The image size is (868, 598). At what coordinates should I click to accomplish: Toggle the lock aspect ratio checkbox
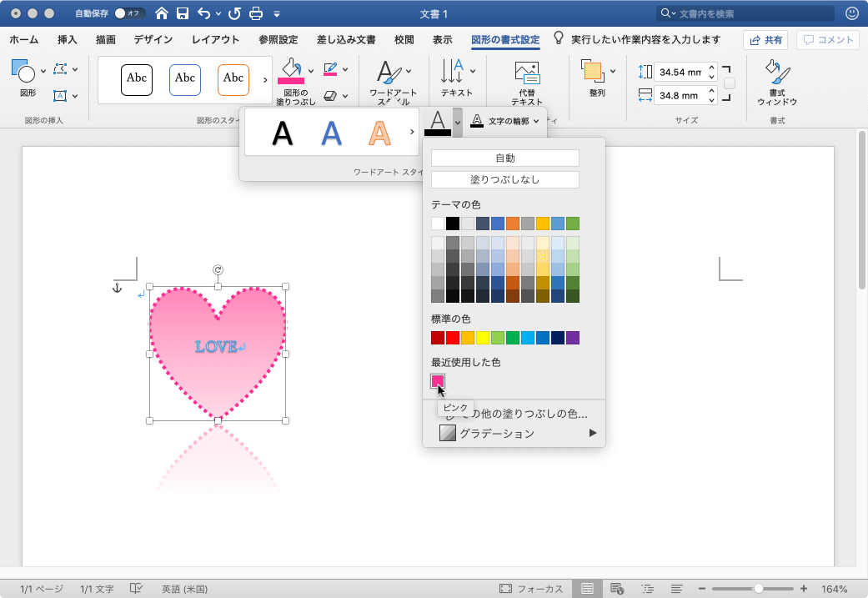[730, 83]
